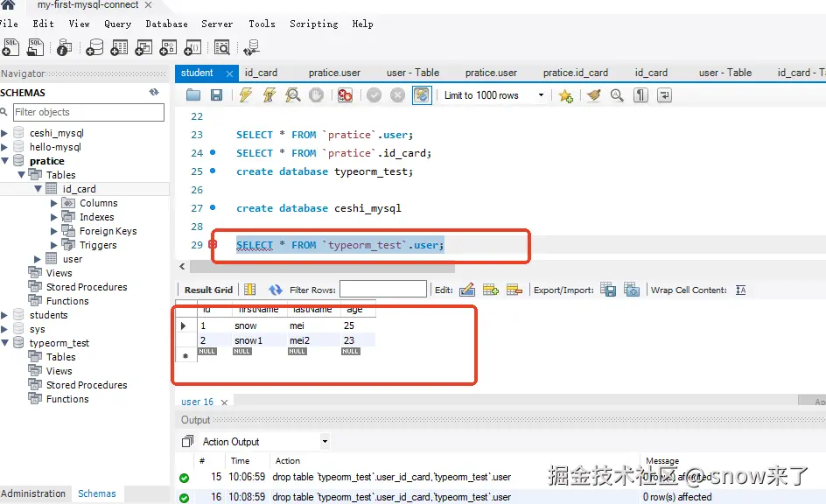Switch to the first pratice.user tab
This screenshot has height=504, width=826.
click(334, 73)
